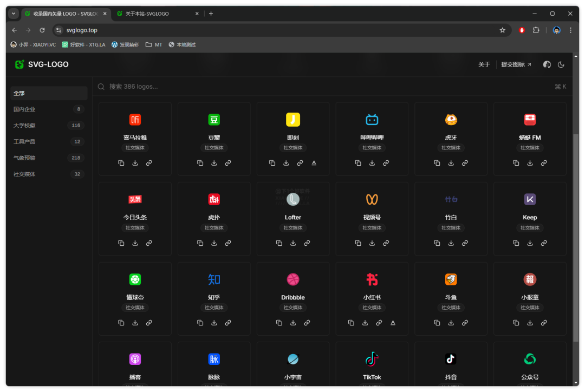Select the 全部 category
The image size is (585, 392).
point(49,93)
